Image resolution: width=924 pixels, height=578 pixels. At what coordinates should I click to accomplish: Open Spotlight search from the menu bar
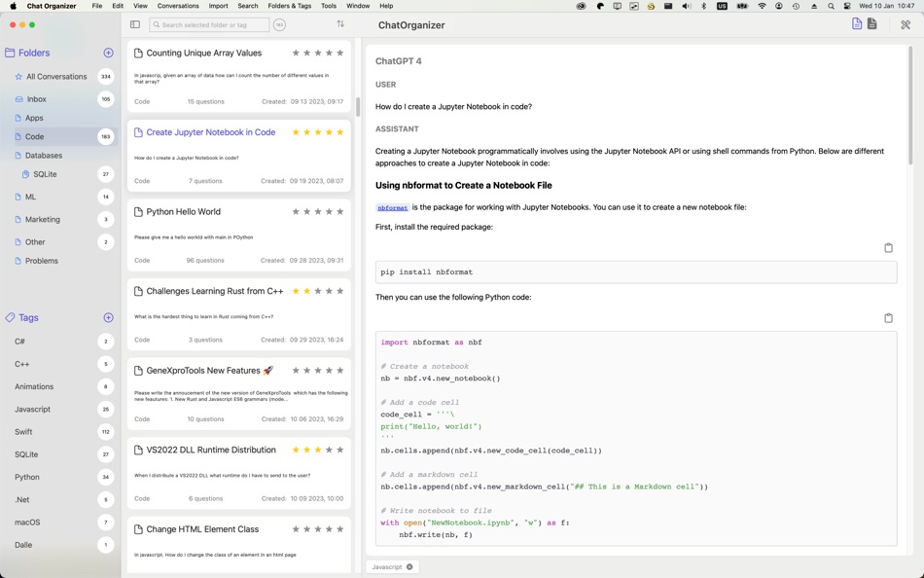[x=830, y=6]
